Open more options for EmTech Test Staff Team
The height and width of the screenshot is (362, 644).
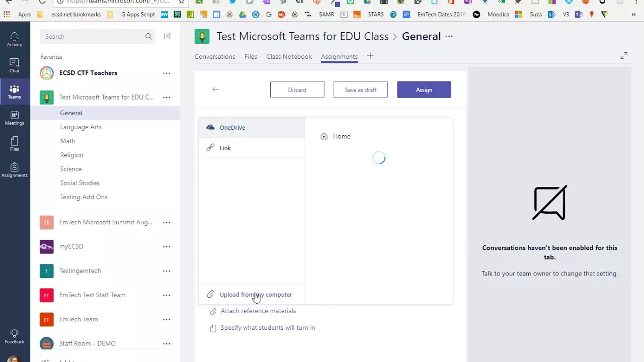coord(167,295)
